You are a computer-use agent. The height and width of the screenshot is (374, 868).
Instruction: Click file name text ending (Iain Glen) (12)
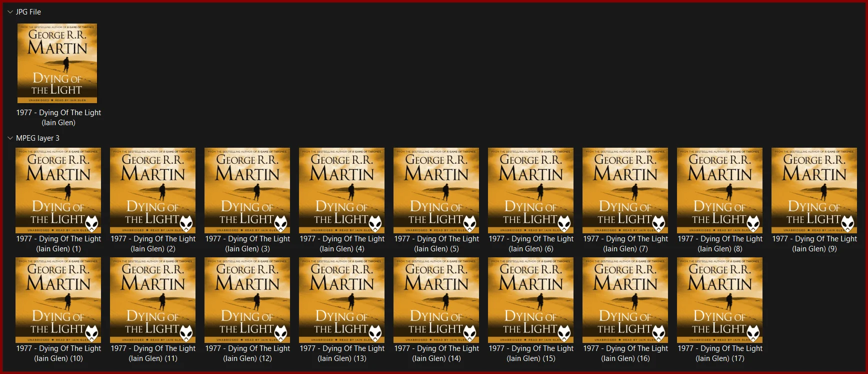(x=247, y=353)
